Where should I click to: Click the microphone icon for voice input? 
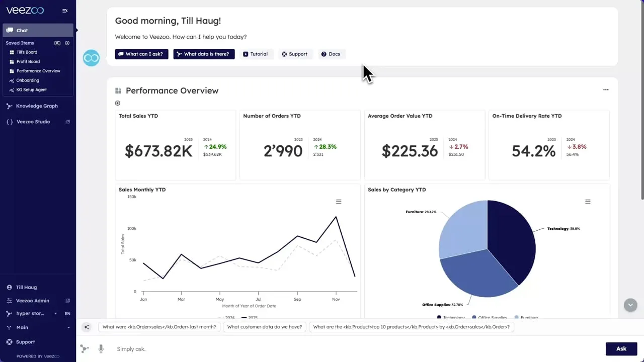pyautogui.click(x=101, y=348)
